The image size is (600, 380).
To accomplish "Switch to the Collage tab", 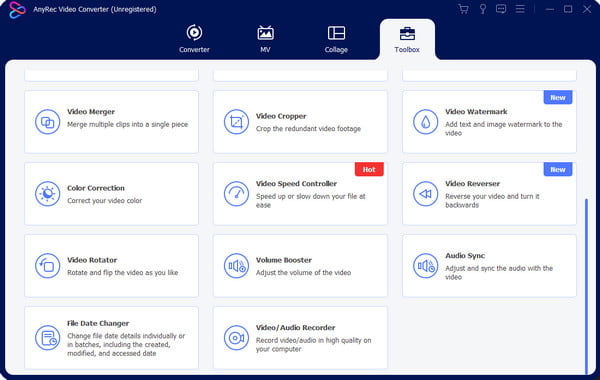I will 336,39.
